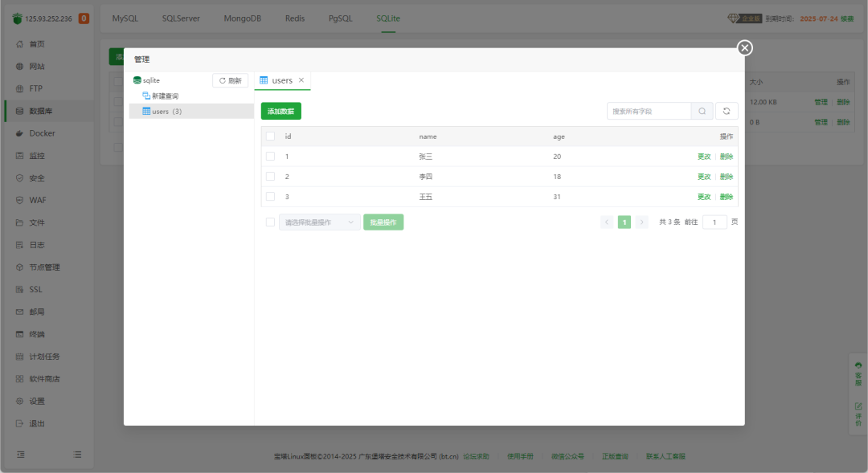Click the 搜索所有字段 search input
The width and height of the screenshot is (868, 473).
[649, 111]
